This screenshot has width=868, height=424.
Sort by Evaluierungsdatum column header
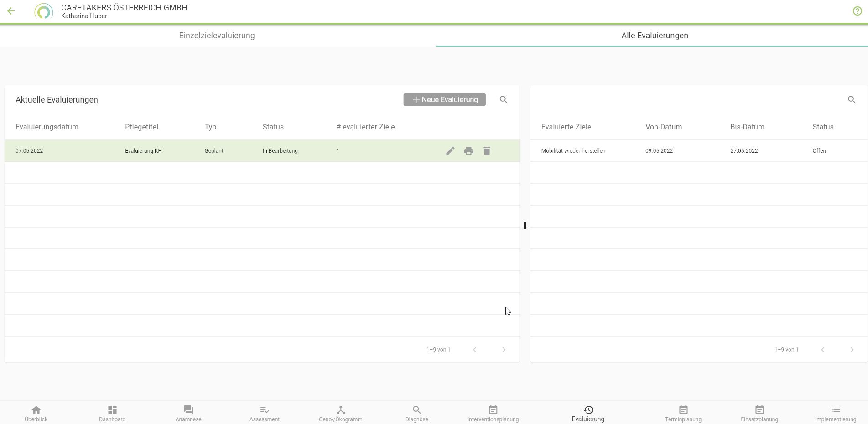(x=47, y=127)
